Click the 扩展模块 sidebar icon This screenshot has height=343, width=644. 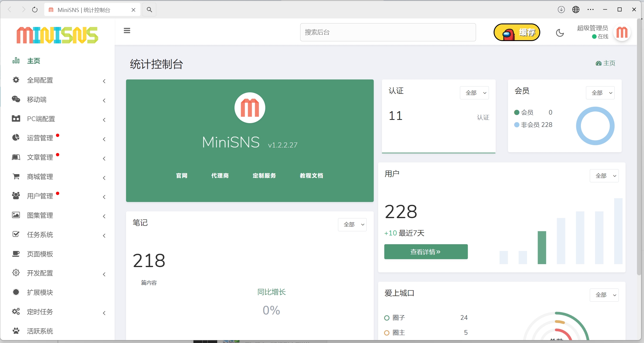[16, 292]
